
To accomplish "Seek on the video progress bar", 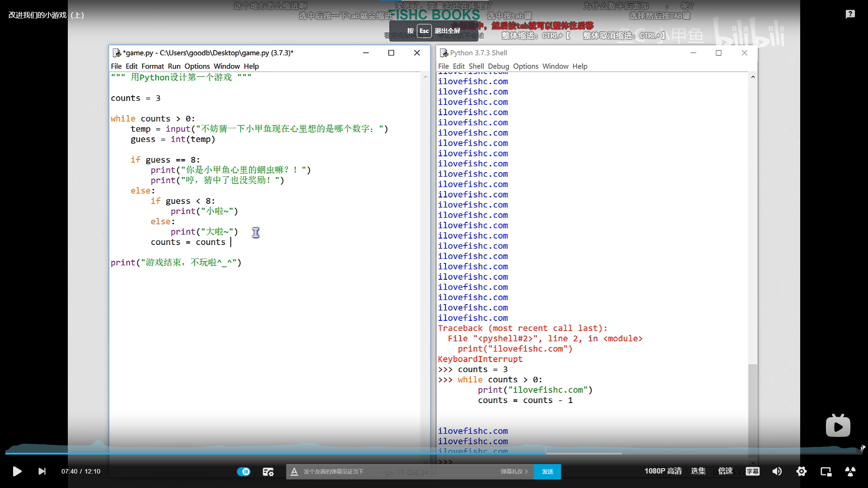I will (x=433, y=453).
